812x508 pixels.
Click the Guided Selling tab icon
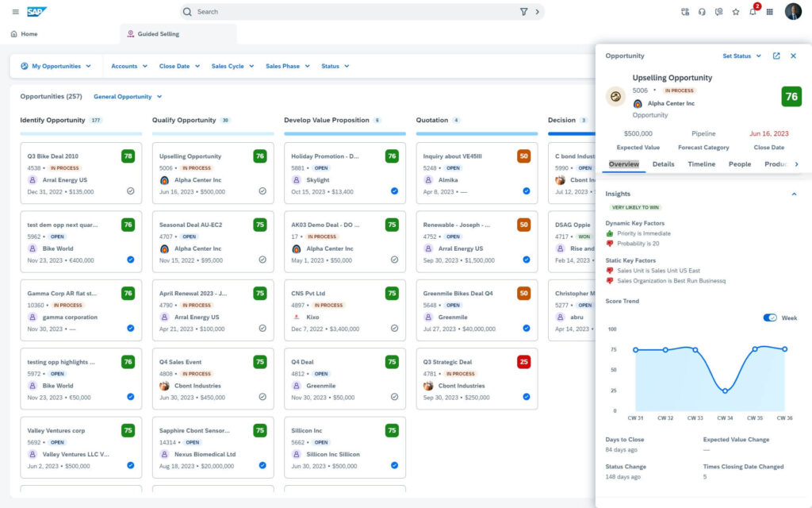point(131,33)
